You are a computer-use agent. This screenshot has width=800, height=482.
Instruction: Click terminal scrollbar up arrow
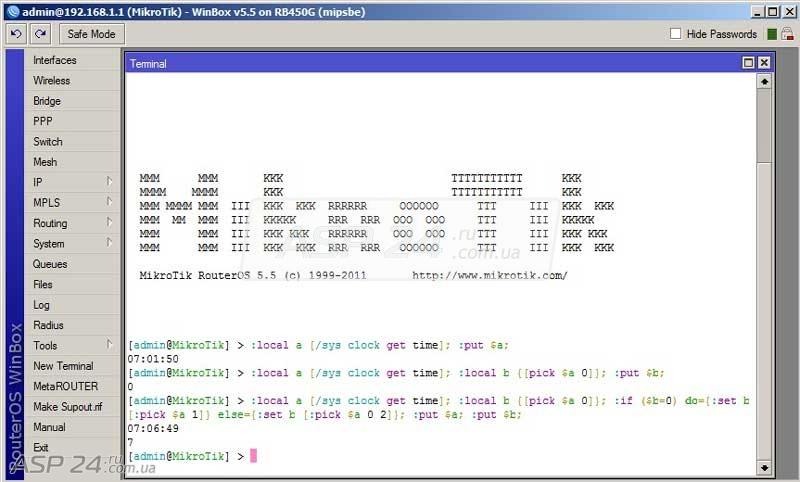[764, 82]
